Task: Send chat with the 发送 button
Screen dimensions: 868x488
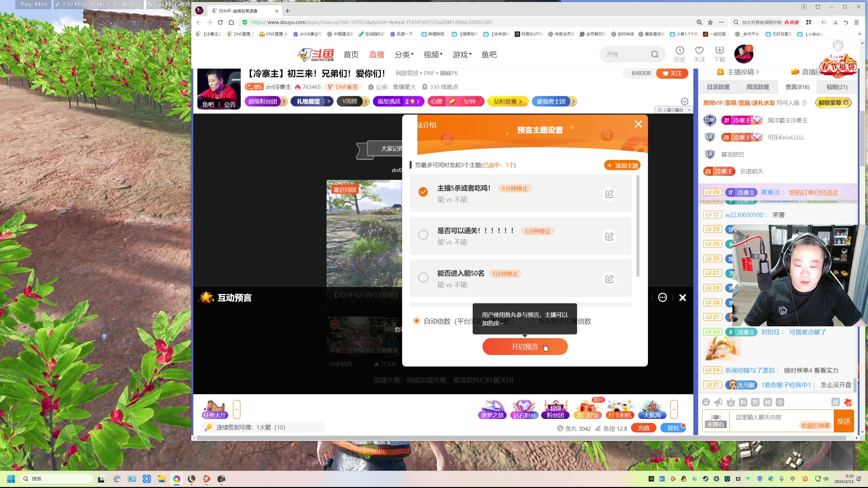Action: pos(844,421)
